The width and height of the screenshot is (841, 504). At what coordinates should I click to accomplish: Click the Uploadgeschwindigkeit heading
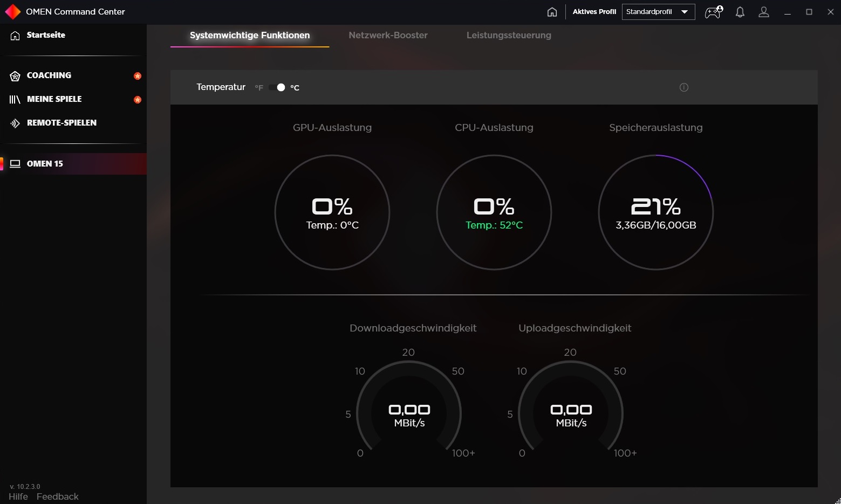click(x=575, y=328)
